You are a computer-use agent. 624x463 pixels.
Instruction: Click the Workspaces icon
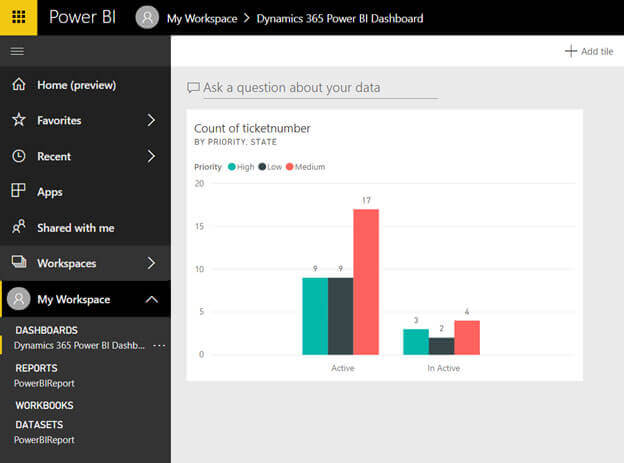19,262
